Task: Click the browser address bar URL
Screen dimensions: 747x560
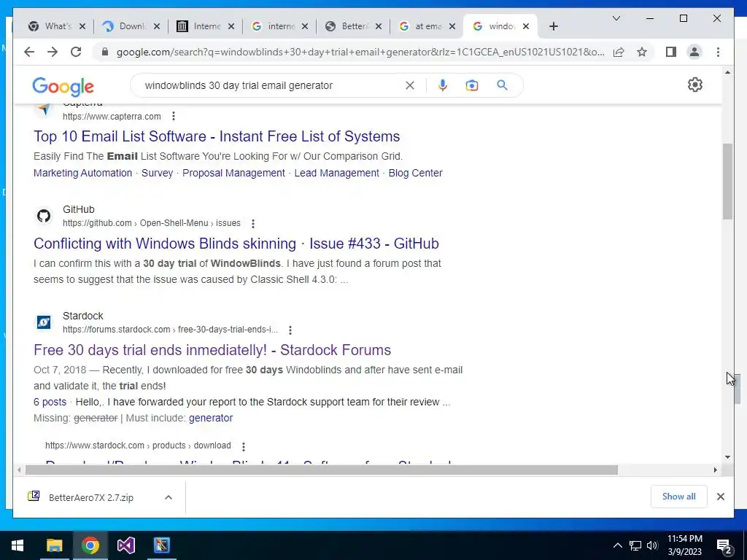Action: (360, 52)
